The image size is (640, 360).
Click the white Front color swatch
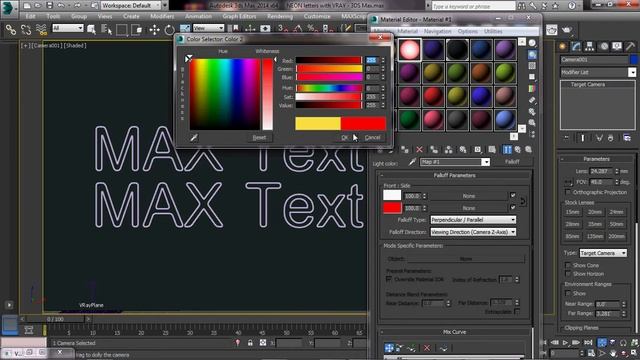392,196
